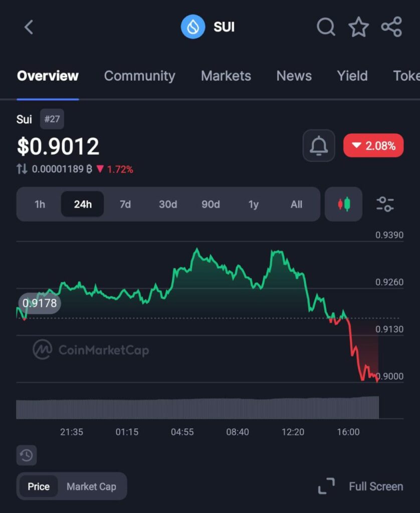Screen dimensions: 420x513
Task: Switch to the News tab
Action: click(294, 76)
